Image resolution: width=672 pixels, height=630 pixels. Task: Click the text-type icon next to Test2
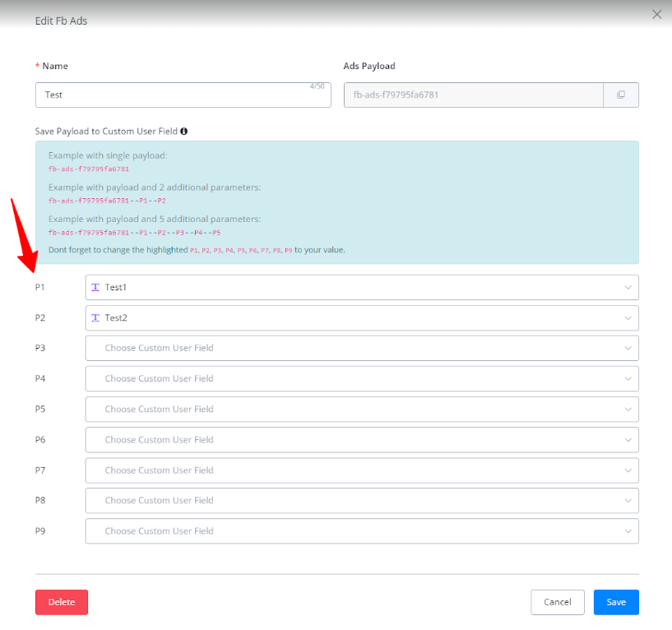[95, 317]
